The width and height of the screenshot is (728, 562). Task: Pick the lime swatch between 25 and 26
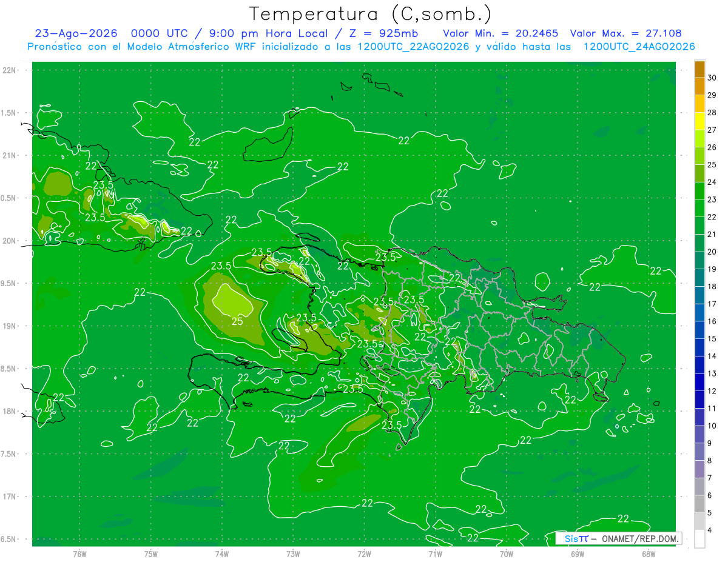tap(699, 156)
